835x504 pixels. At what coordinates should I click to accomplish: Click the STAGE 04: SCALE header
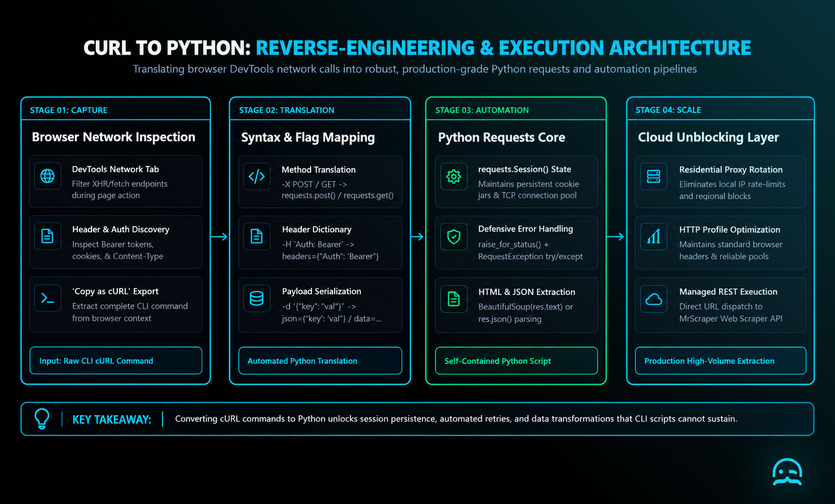(668, 110)
